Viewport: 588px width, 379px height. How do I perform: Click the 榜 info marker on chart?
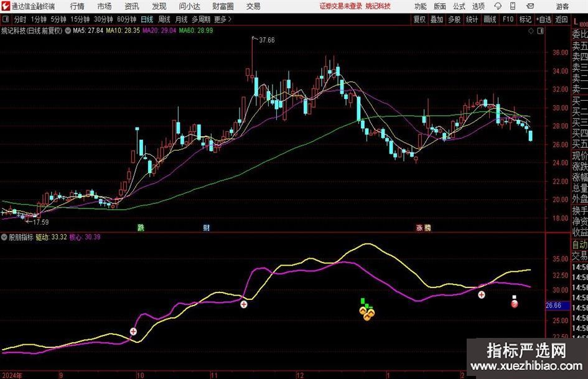point(427,227)
